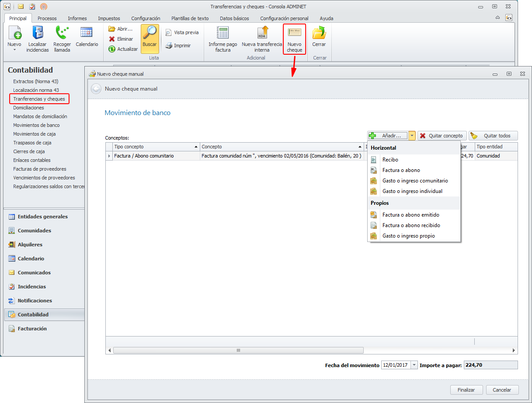Viewport: 532px width, 403px height.
Task: Expand the Factura / Abono comunitario row
Action: coord(109,156)
